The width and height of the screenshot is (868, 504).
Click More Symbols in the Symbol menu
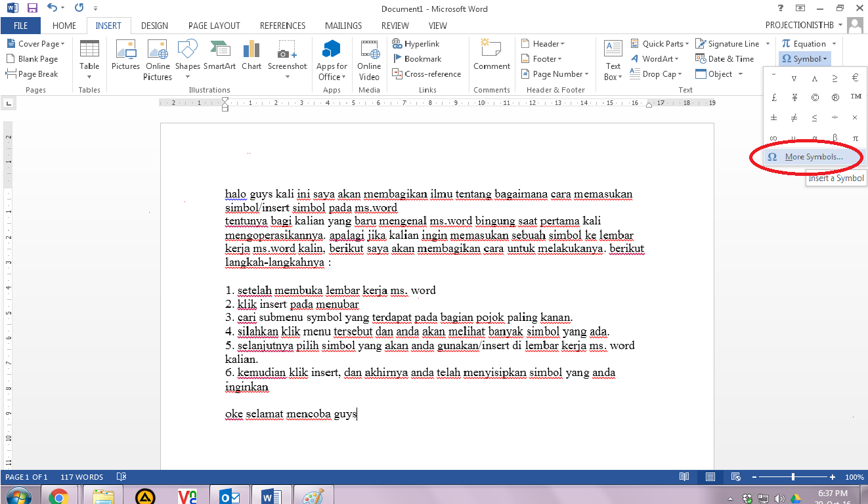point(809,157)
